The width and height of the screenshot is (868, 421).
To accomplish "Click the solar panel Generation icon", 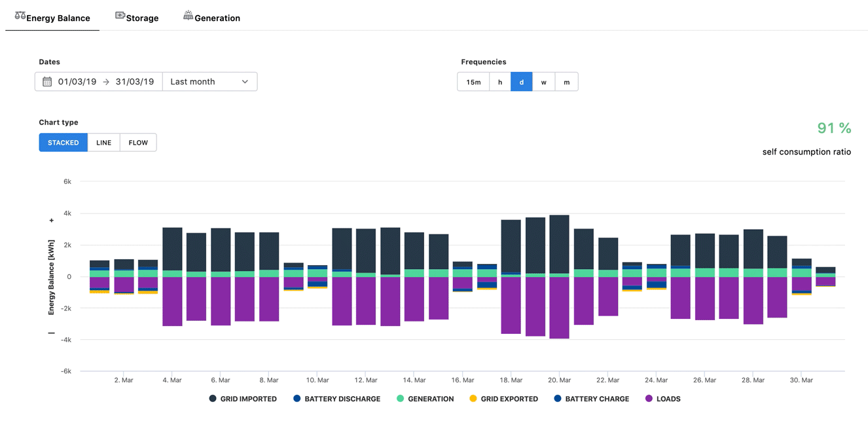I will (x=188, y=16).
